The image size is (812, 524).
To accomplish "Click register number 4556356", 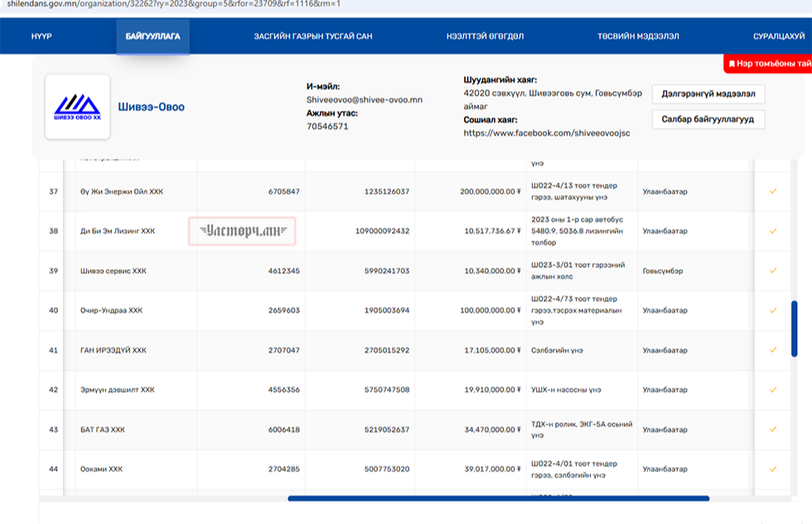I will tap(283, 390).
